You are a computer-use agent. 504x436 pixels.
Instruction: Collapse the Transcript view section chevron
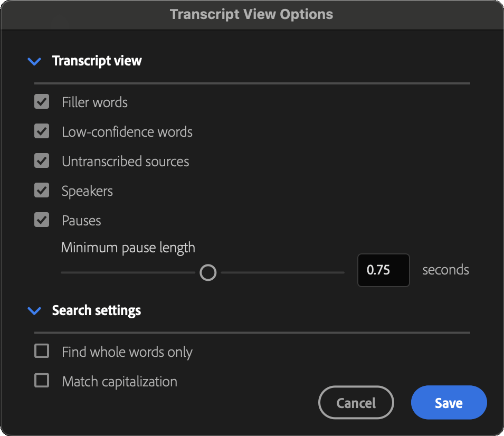pos(34,61)
